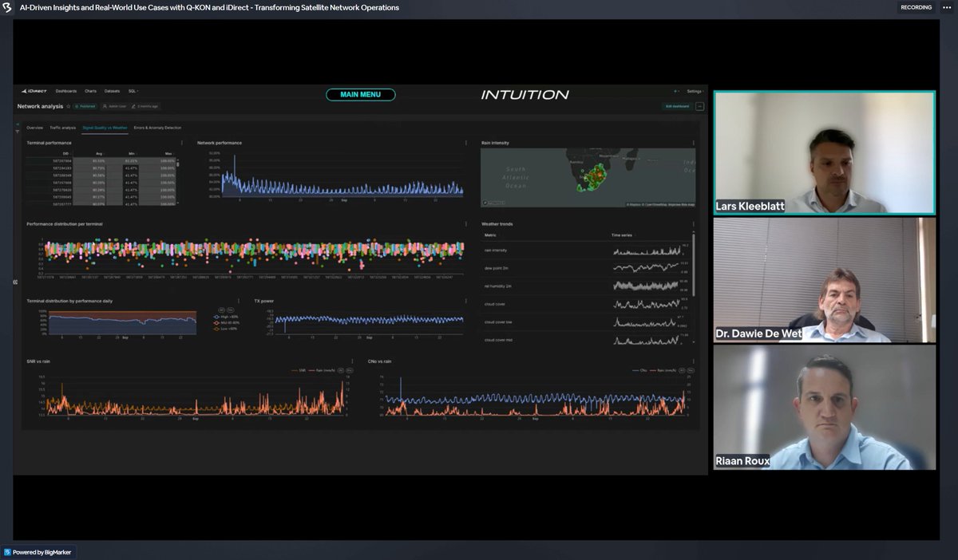Click the Lars Kleeblatt video tile

[x=825, y=152]
